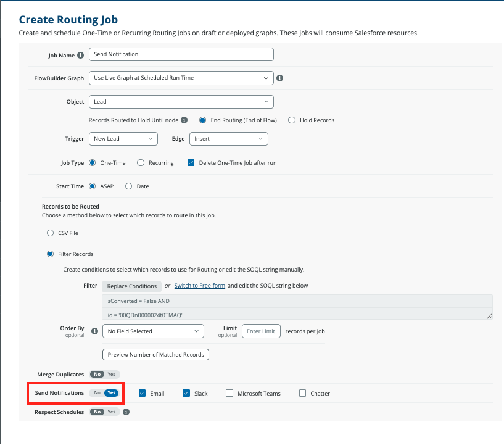Open the Trigger dropdown showing New Lead
This screenshot has width=504, height=448.
(123, 139)
